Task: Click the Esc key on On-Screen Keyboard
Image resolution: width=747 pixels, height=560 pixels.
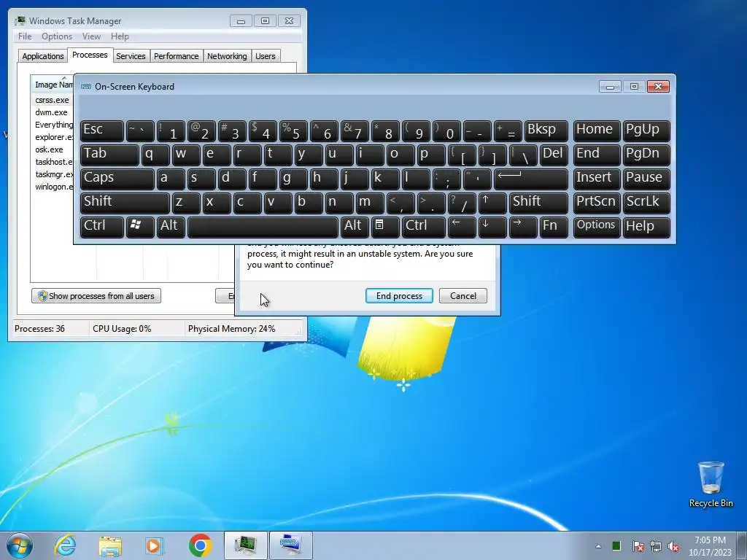Action: (102, 131)
